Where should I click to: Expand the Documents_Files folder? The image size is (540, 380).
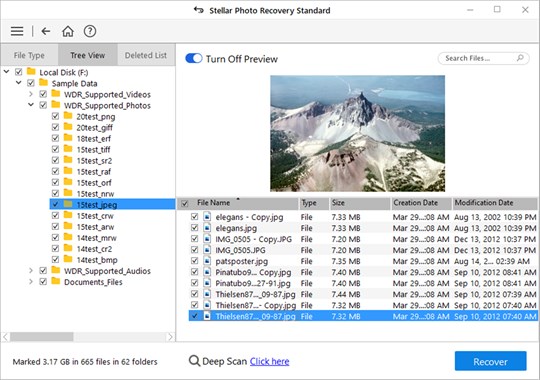(x=31, y=282)
